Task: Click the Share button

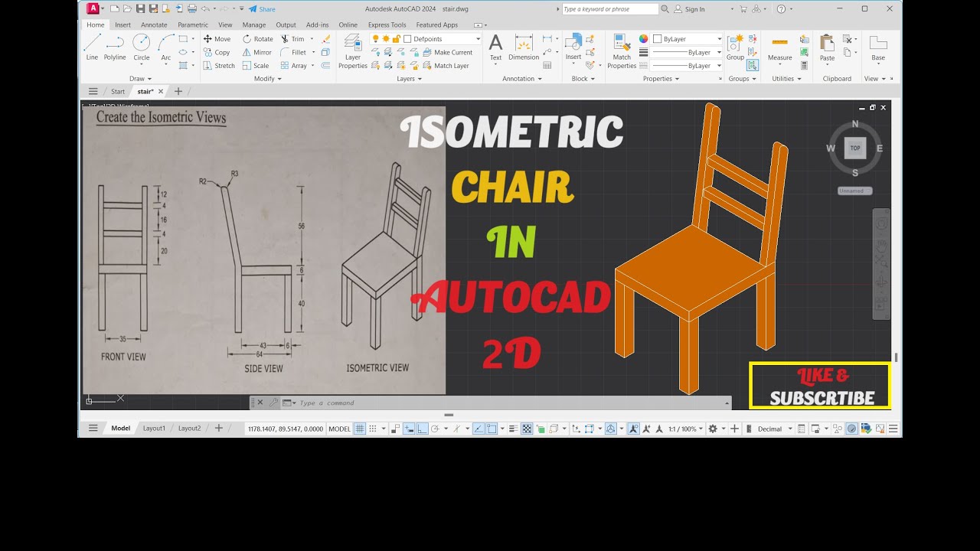Action: click(262, 9)
